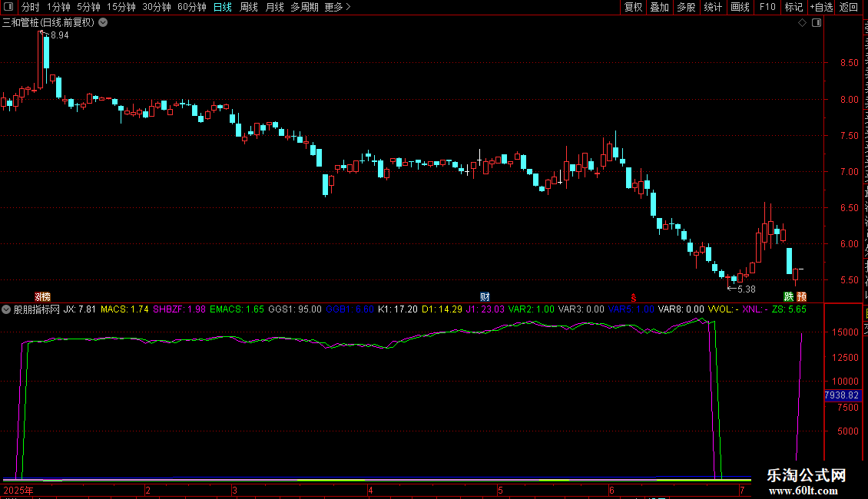Image resolution: width=868 pixels, height=499 pixels.
Task: Click the 2025年 date axis label
Action: click(18, 490)
